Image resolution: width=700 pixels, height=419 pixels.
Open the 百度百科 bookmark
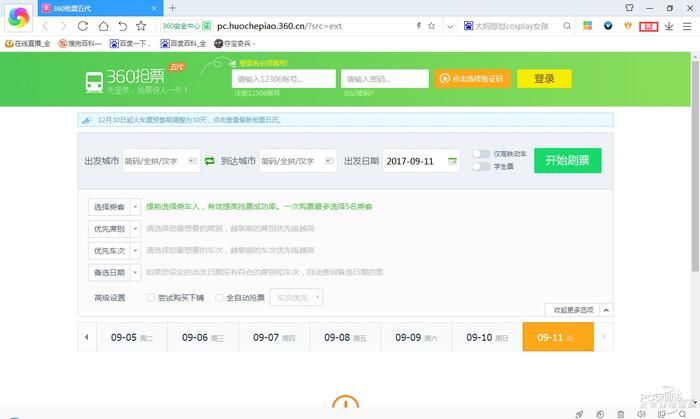[183, 43]
